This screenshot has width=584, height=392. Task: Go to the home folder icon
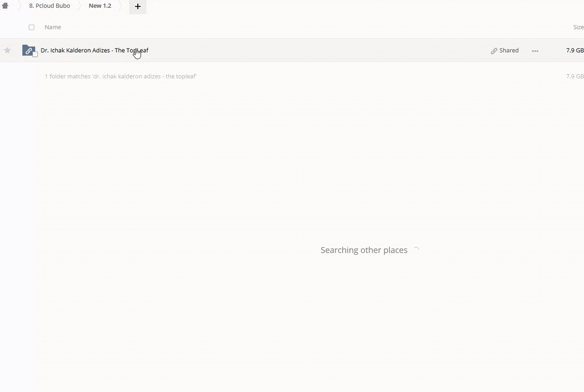(5, 6)
